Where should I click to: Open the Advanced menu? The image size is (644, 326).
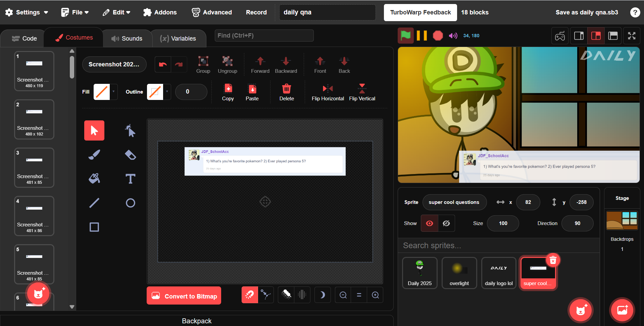(212, 12)
